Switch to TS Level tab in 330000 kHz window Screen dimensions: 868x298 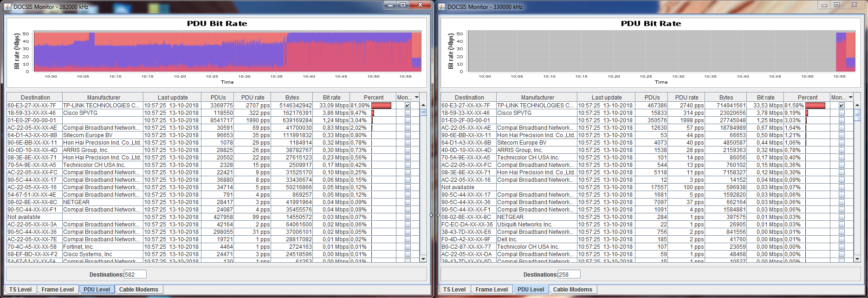coord(454,290)
